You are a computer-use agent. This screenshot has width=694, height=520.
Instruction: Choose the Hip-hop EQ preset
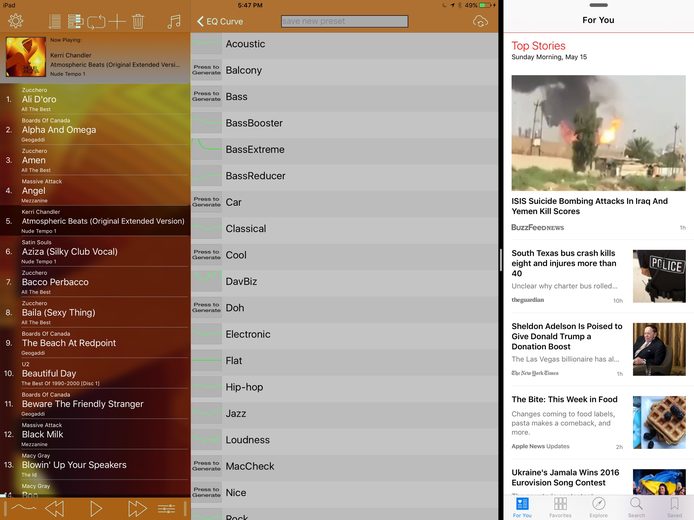click(x=344, y=387)
